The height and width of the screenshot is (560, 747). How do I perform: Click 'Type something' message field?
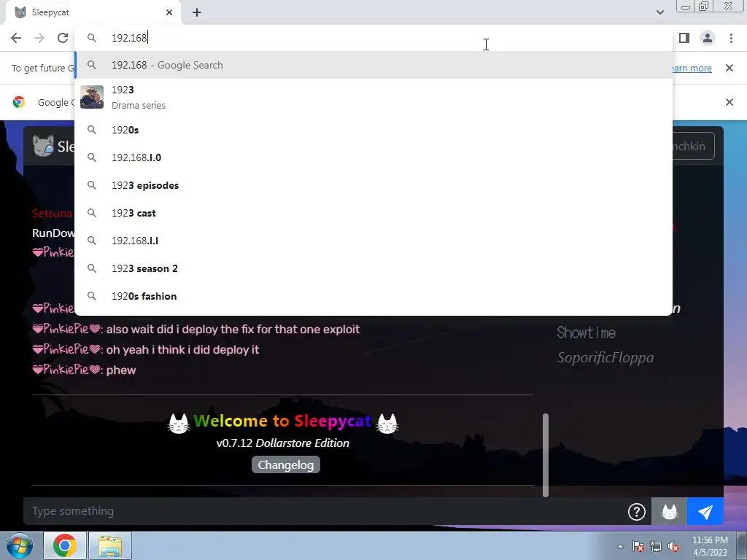324,511
